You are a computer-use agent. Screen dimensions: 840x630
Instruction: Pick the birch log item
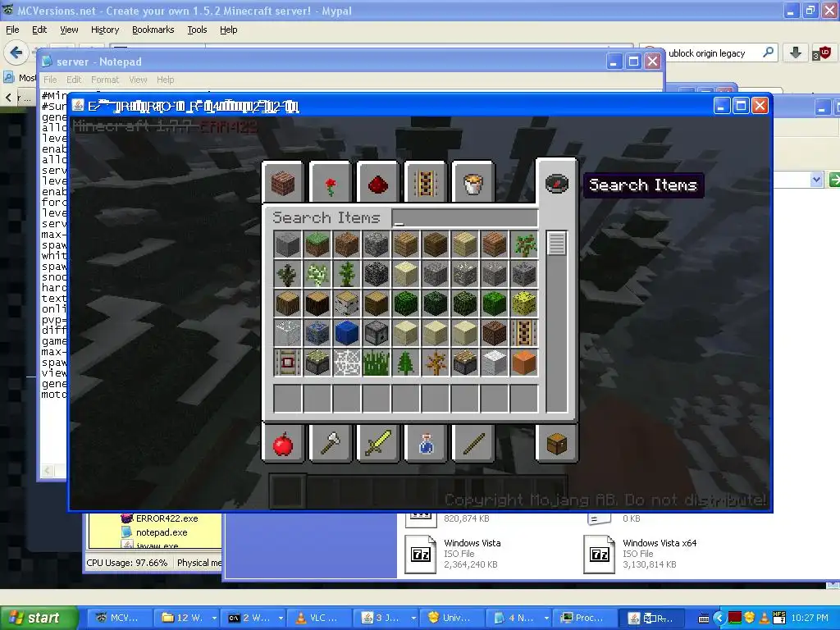(x=347, y=304)
